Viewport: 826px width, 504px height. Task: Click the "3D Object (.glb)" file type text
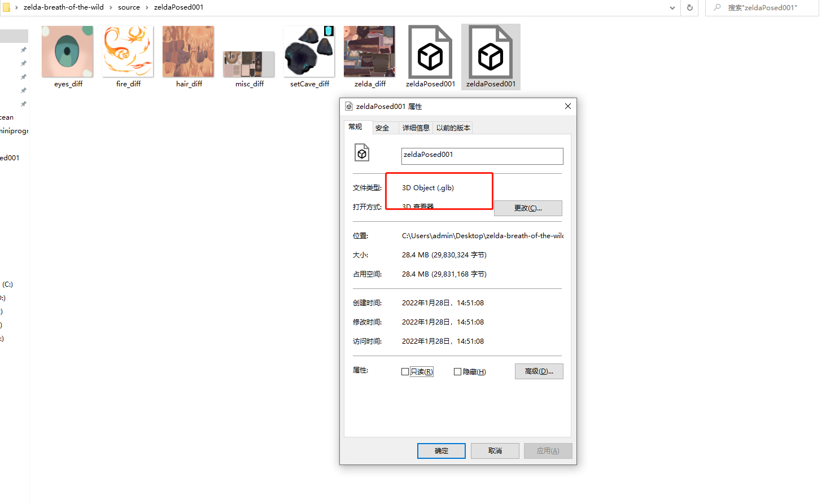[428, 188]
